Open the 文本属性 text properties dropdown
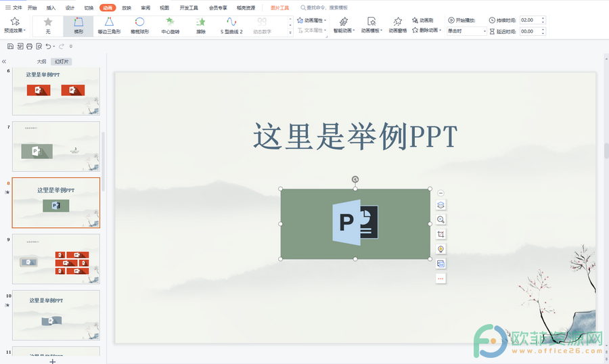The width and height of the screenshot is (609, 364). pyautogui.click(x=311, y=30)
